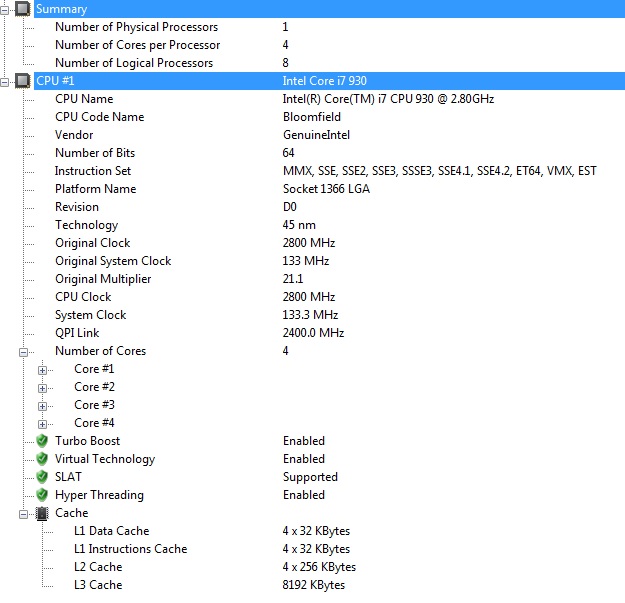This screenshot has width=625, height=603.
Task: Collapse the Cache tree node
Action: pos(24,514)
